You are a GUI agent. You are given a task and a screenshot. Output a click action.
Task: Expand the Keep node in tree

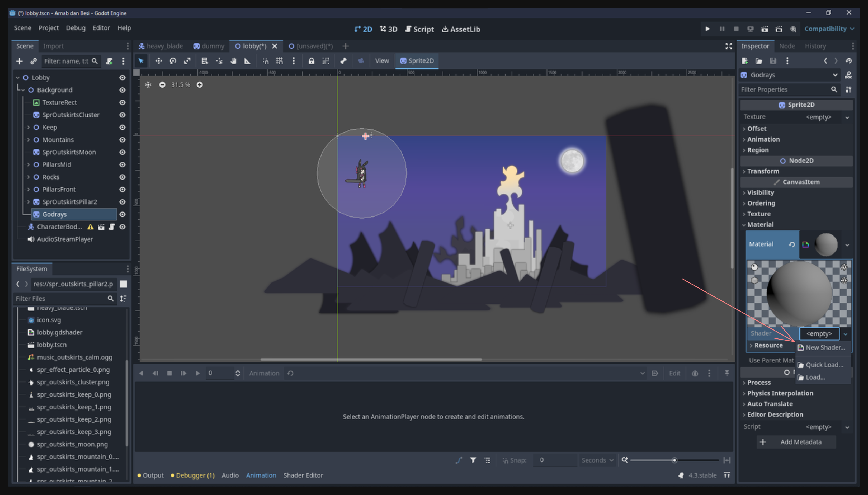[29, 127]
